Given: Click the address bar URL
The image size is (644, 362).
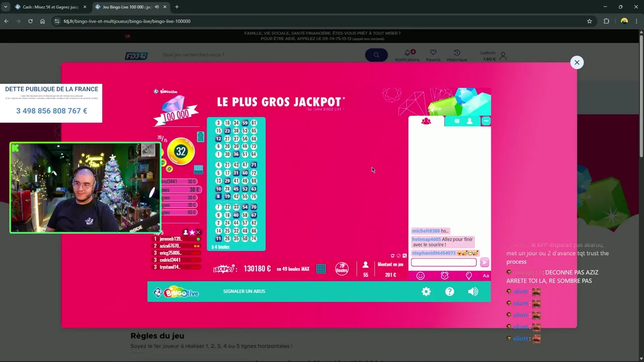Looking at the screenshot, I should click(127, 21).
